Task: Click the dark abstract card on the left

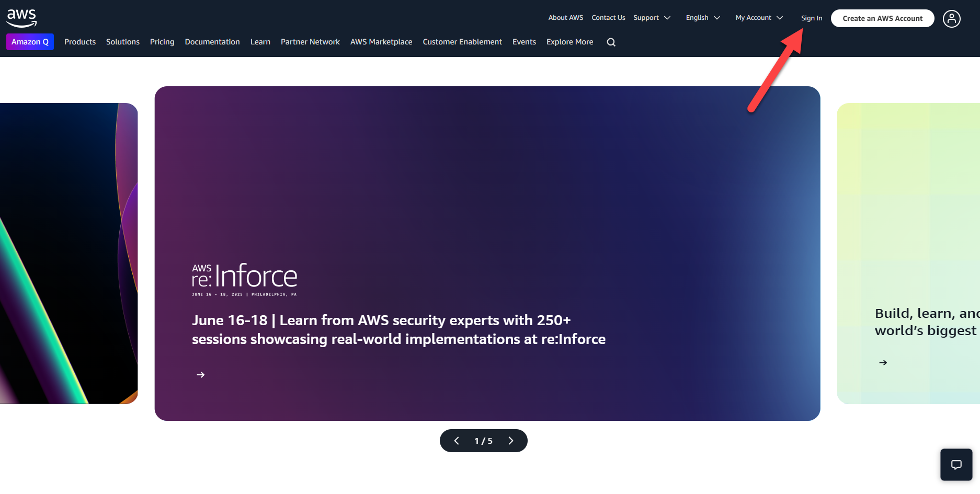Action: coord(69,254)
